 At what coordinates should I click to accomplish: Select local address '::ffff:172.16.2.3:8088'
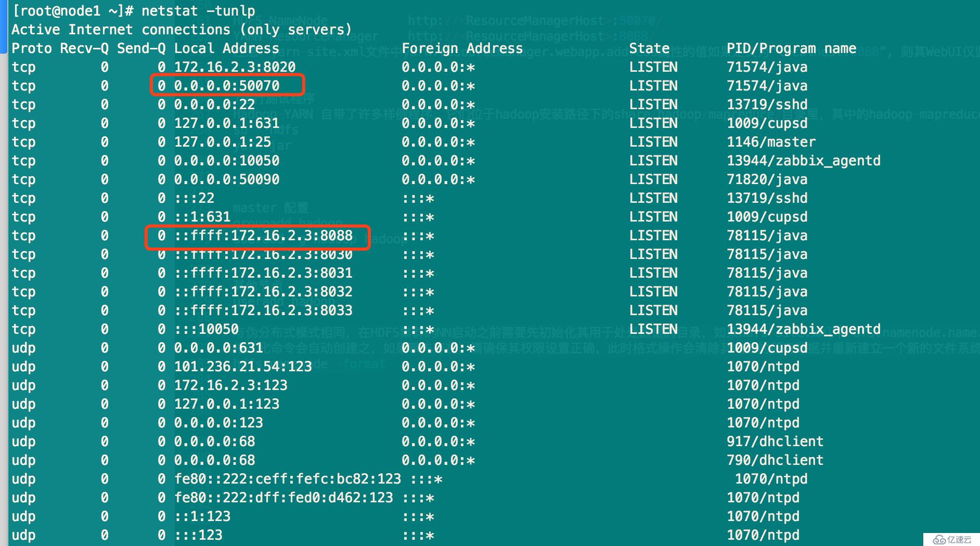[x=263, y=236]
